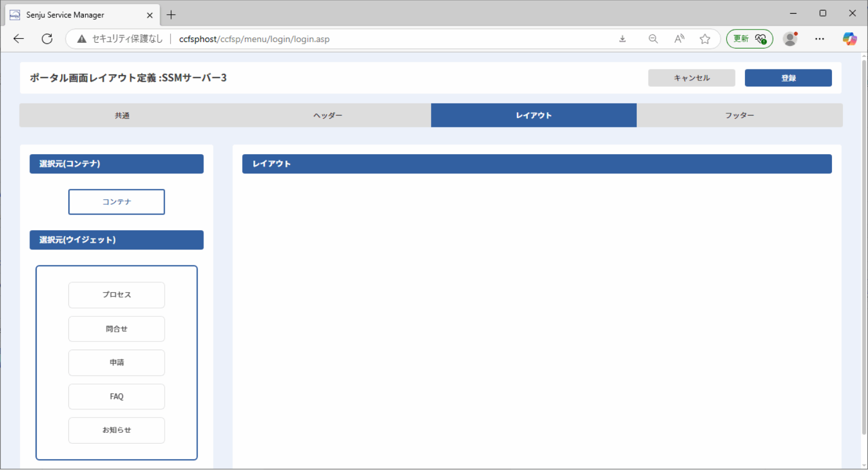Switch to the ヘッダー tab

[328, 115]
